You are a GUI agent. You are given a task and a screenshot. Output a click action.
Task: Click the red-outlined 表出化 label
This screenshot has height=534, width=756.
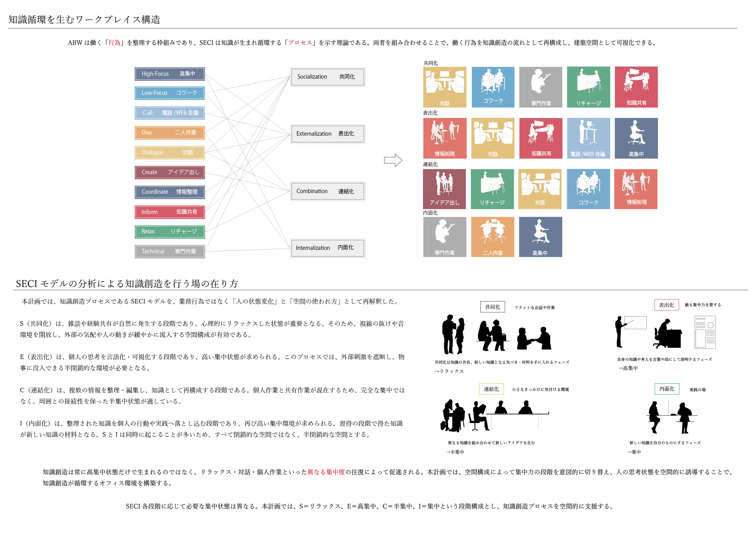coord(666,305)
